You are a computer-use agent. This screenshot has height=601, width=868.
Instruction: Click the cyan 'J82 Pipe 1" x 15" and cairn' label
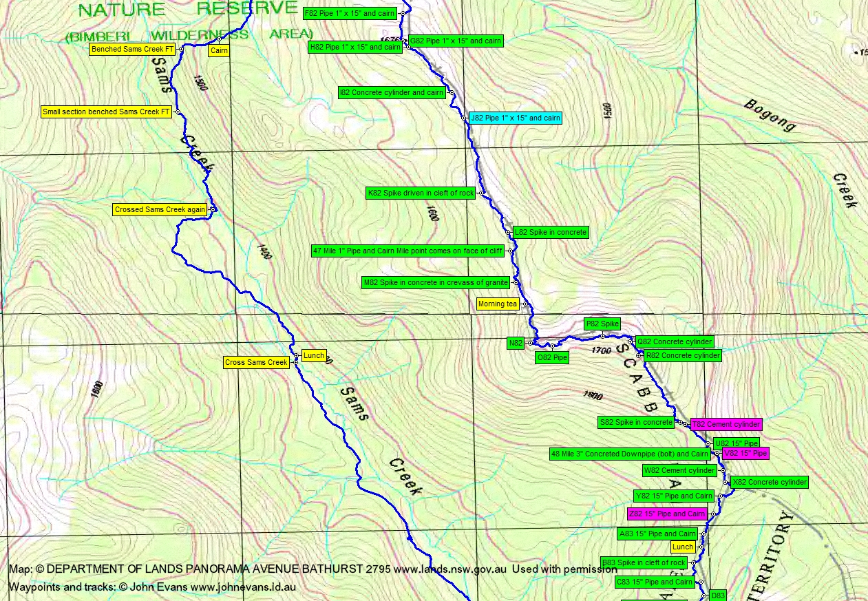(x=515, y=118)
